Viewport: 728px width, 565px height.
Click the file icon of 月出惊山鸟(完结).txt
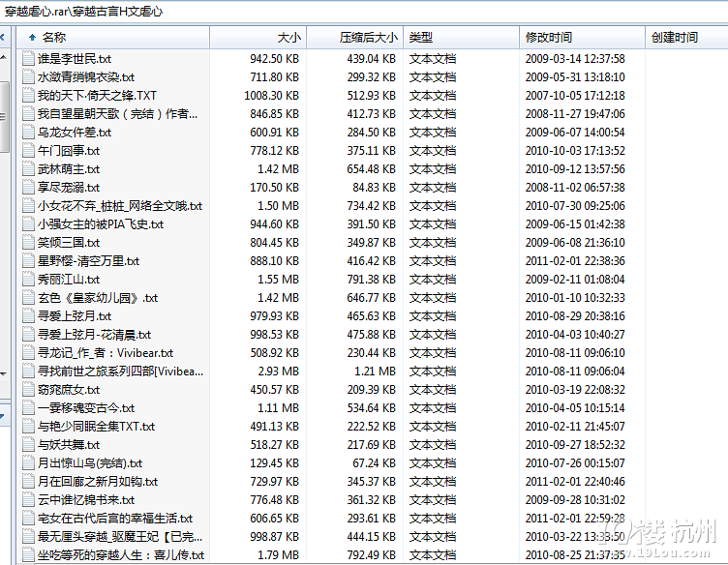pyautogui.click(x=28, y=463)
